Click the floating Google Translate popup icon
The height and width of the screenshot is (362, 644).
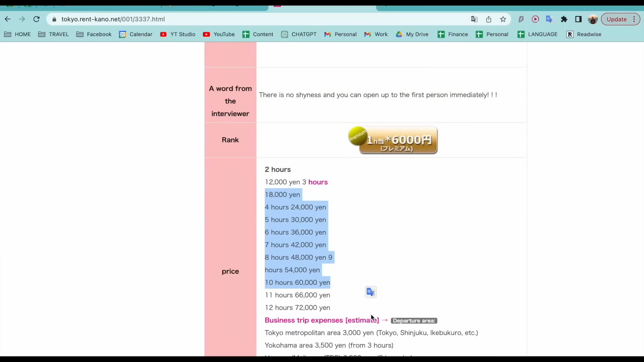pos(371,292)
